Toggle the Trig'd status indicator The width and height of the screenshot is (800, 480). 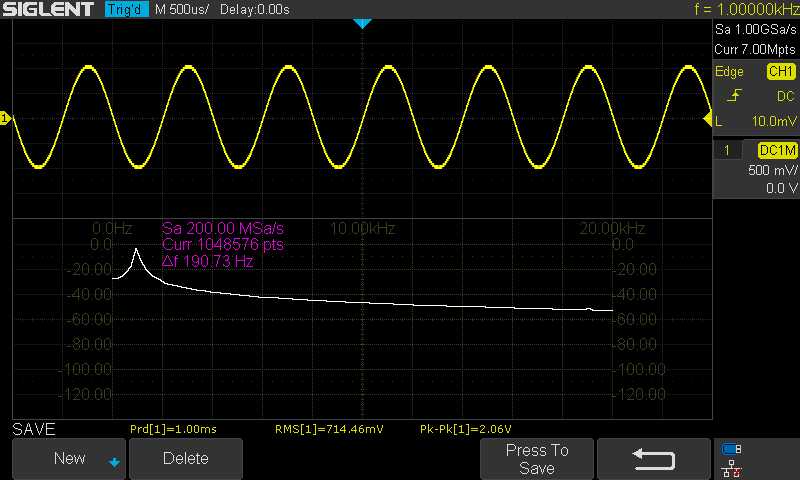tap(126, 9)
